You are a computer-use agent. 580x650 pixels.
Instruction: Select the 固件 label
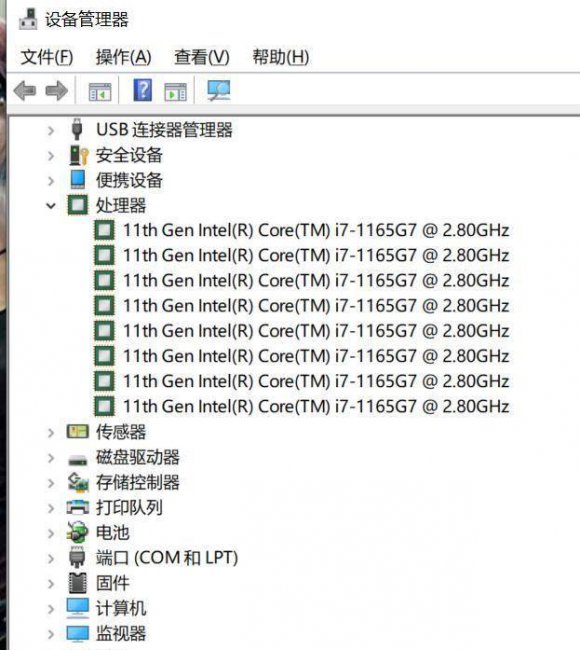coord(112,583)
